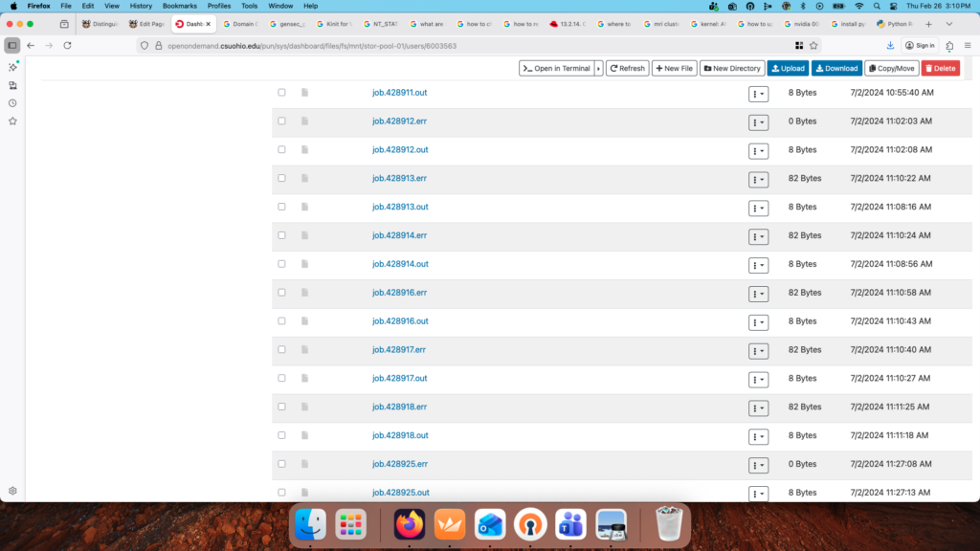Click the URL address bar

tap(459, 45)
